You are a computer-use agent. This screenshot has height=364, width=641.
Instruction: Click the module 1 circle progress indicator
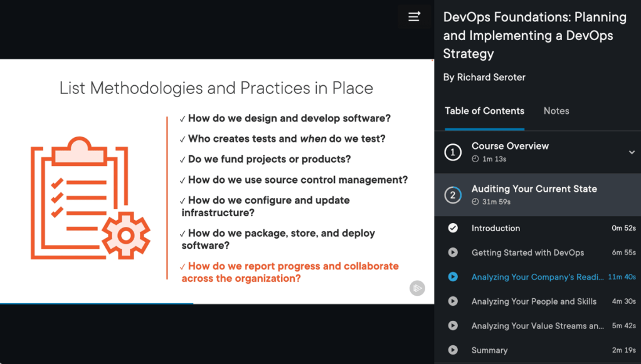453,152
